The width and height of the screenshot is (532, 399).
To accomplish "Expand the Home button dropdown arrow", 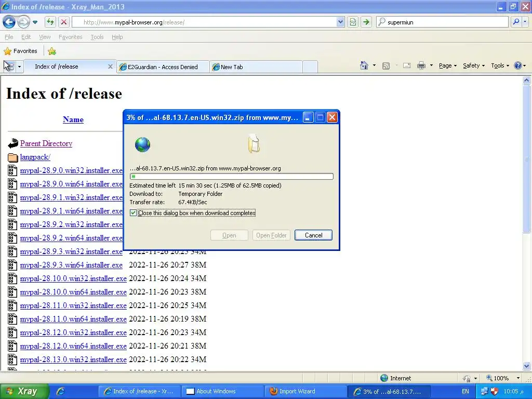I will tap(374, 65).
